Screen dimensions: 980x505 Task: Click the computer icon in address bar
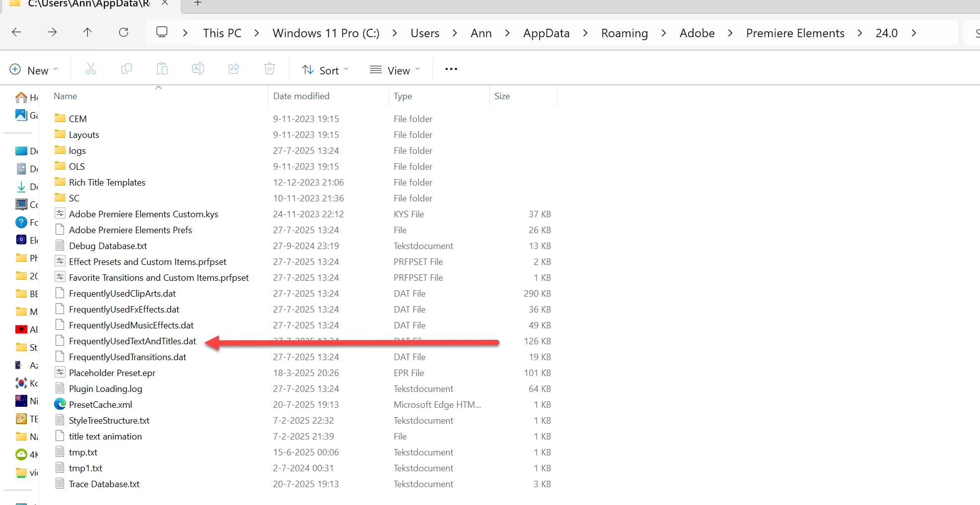click(162, 32)
